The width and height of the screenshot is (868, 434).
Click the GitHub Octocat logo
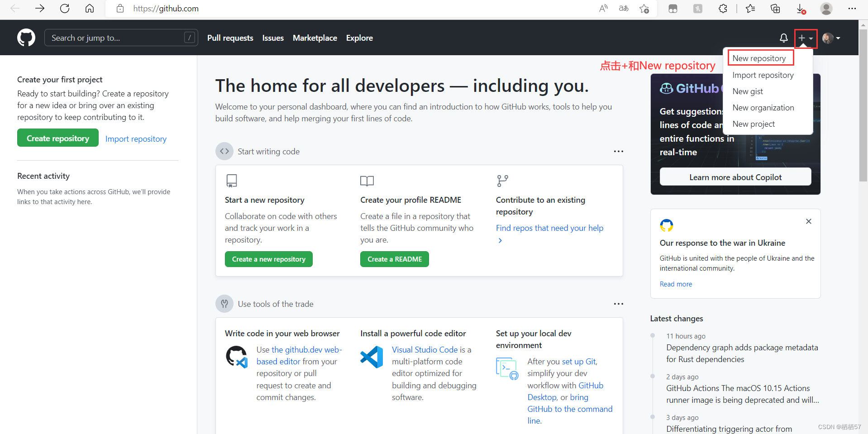26,38
